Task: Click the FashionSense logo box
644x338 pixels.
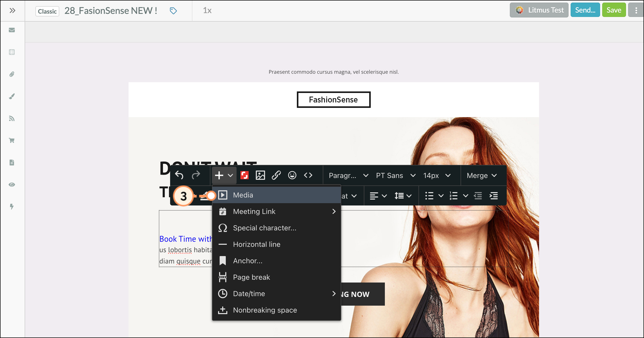Action: point(334,100)
